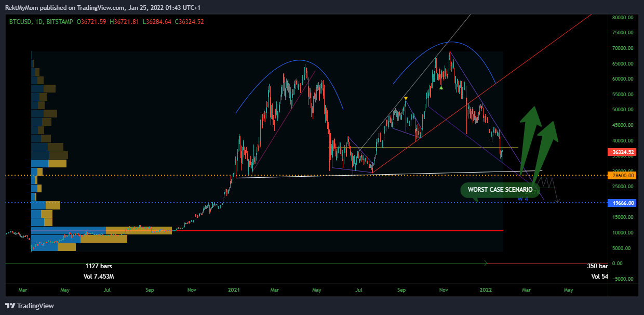Click the blue 19666.00 price tag
This screenshot has width=644, height=315.
pos(622,203)
